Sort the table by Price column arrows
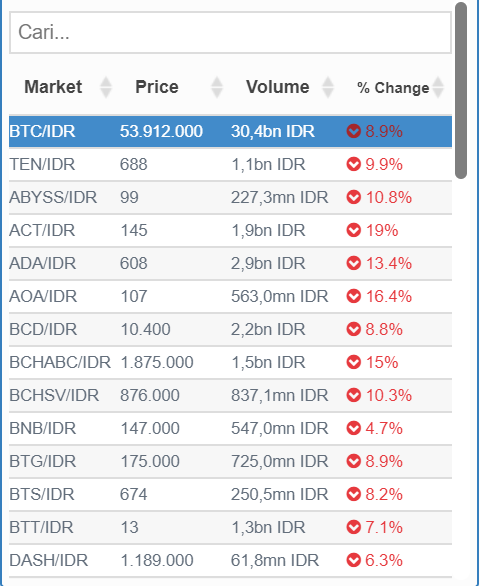Image resolution: width=480 pixels, height=586 pixels. tap(217, 87)
